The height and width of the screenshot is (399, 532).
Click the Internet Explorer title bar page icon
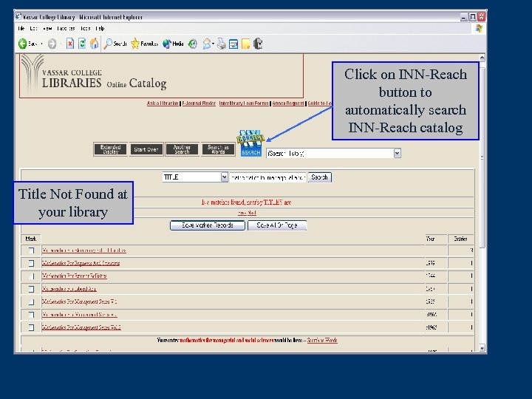click(18, 16)
